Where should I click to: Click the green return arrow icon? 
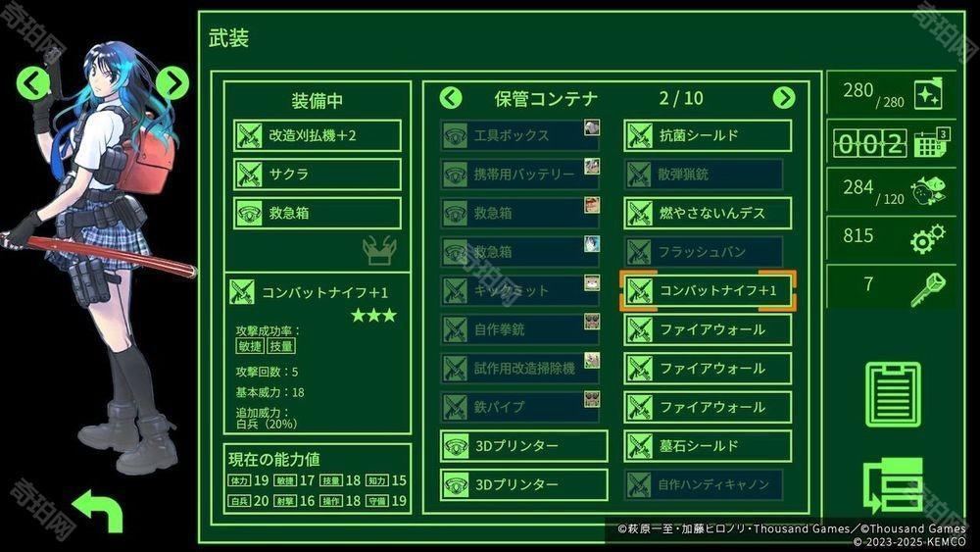pyautogui.click(x=98, y=510)
